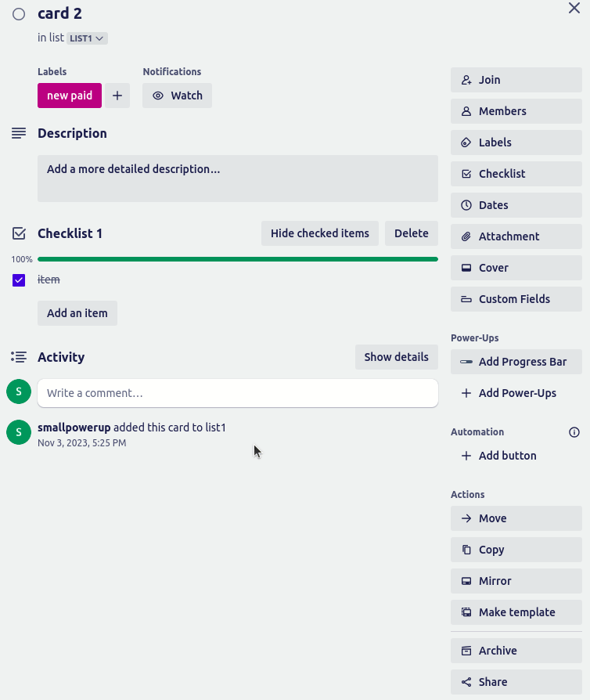This screenshot has height=700, width=590.
Task: Add a checklist from the sidebar
Action: [516, 173]
